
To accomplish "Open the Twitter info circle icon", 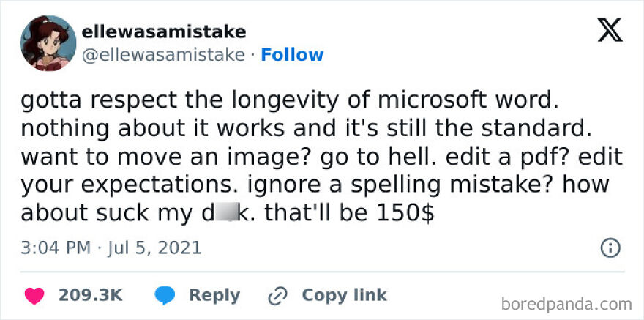I will (x=610, y=248).
